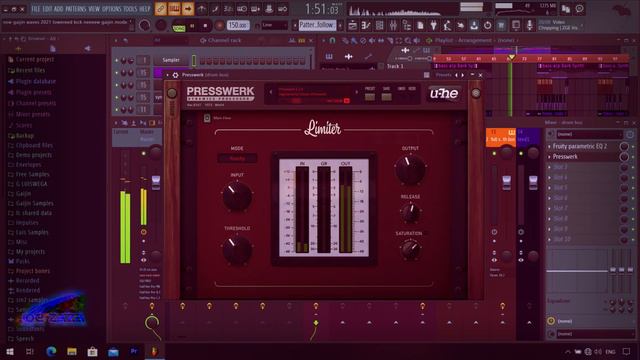The width and height of the screenshot is (640, 360).
Task: Open mixer input (none) dropdown at top
Action: click(x=589, y=134)
